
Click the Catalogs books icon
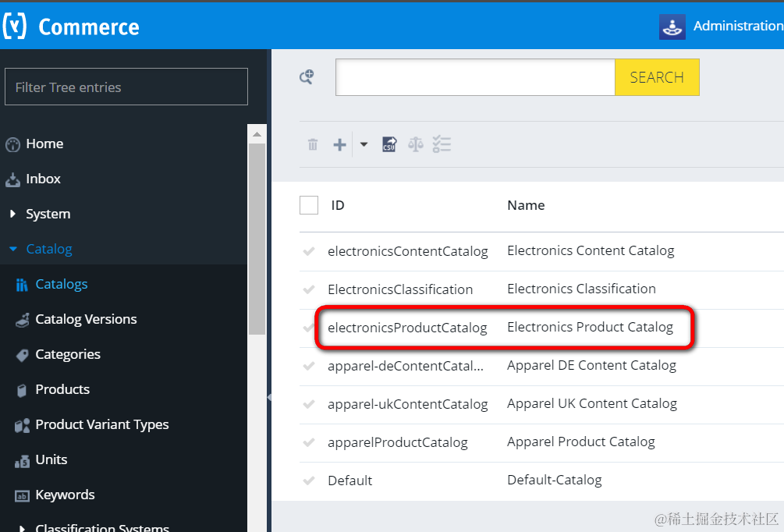22,285
